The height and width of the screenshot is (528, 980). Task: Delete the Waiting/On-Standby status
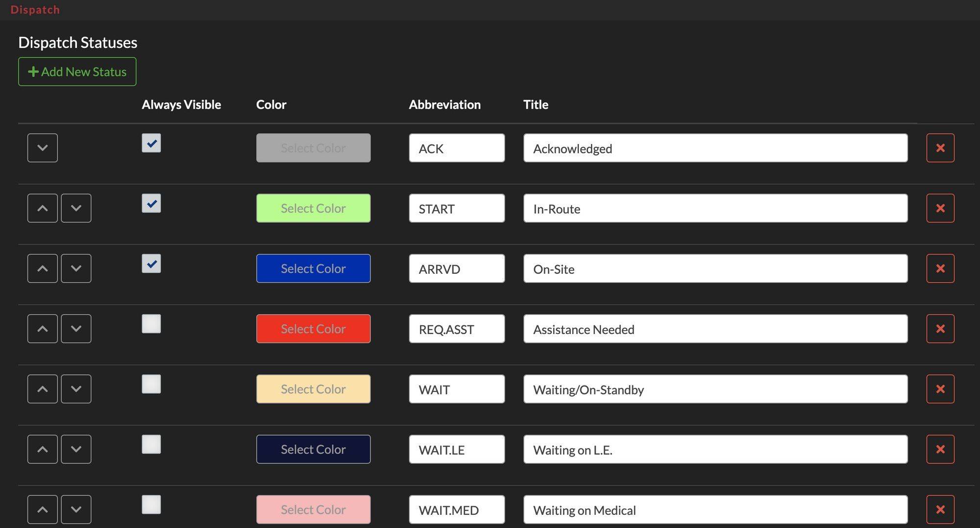pyautogui.click(x=940, y=388)
